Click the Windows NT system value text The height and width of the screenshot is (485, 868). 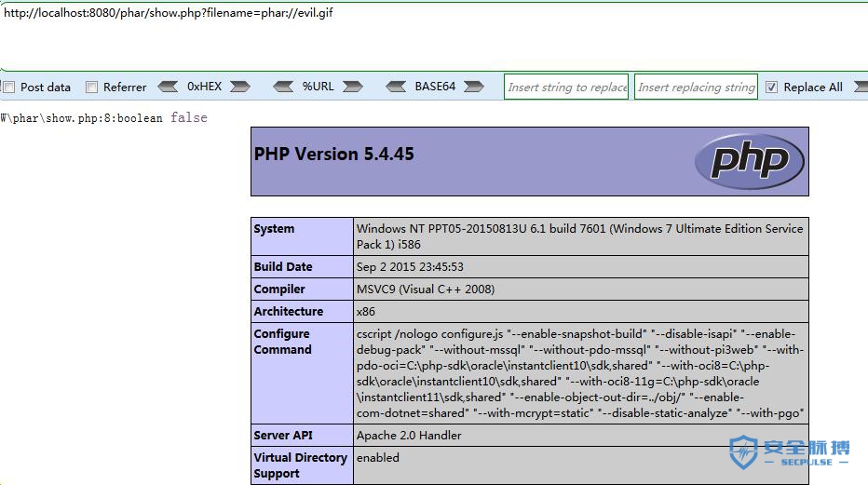(579, 236)
